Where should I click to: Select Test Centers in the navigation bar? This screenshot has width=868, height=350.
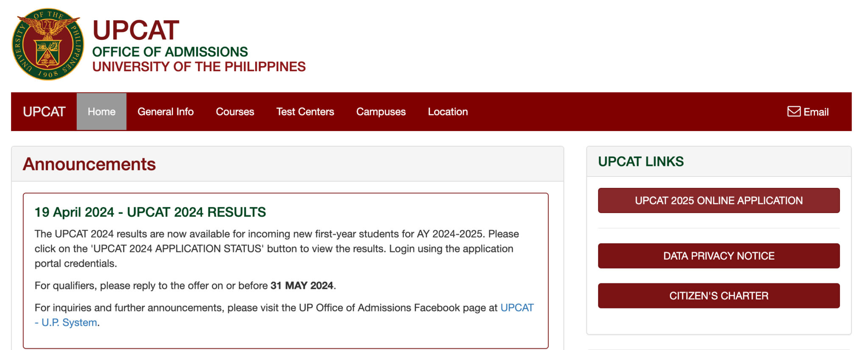pyautogui.click(x=305, y=112)
